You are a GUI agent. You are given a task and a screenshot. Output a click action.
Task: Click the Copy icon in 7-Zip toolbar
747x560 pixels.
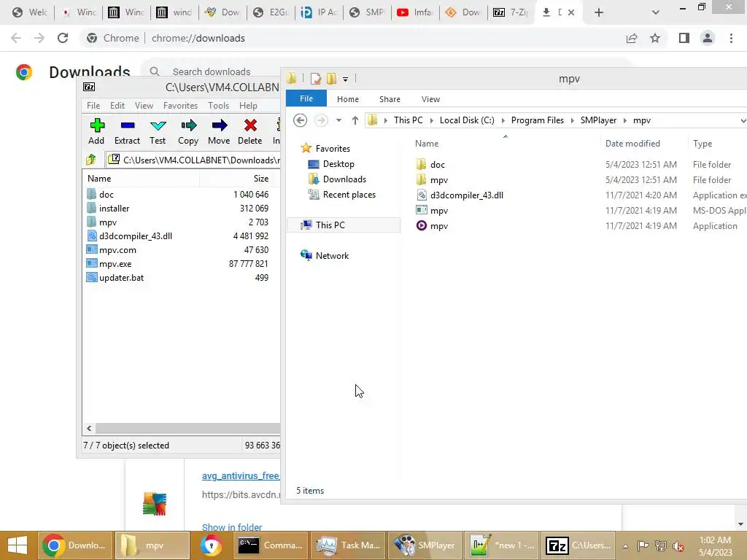[188, 131]
